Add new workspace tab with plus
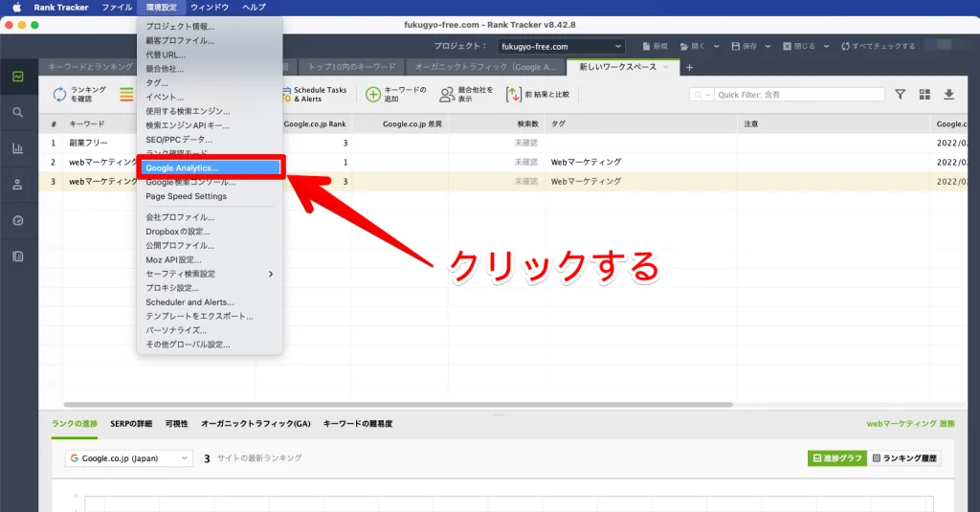980x512 pixels. pyautogui.click(x=689, y=68)
